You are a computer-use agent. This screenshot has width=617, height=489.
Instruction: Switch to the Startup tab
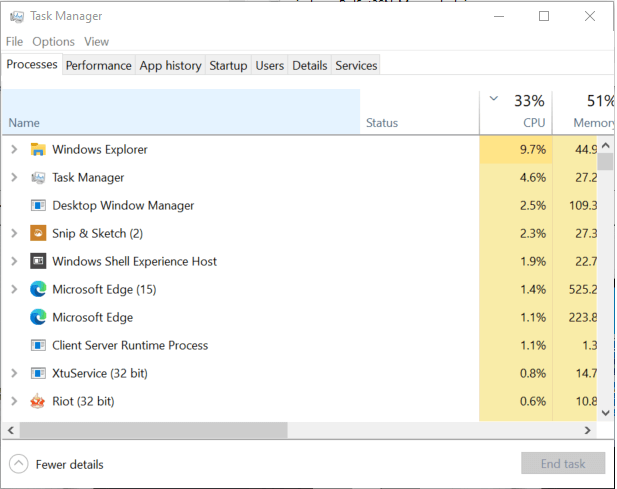click(228, 65)
